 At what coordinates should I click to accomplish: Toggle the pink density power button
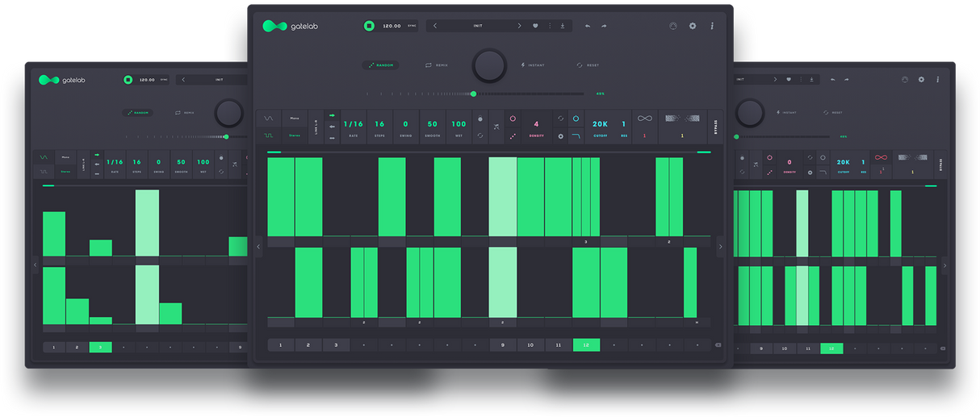pyautogui.click(x=513, y=119)
